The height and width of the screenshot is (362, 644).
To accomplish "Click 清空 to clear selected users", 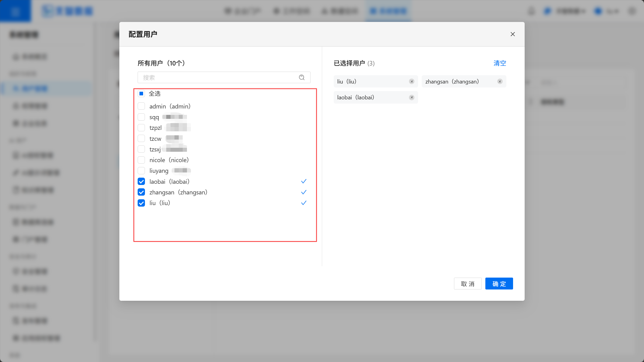I will click(x=500, y=63).
